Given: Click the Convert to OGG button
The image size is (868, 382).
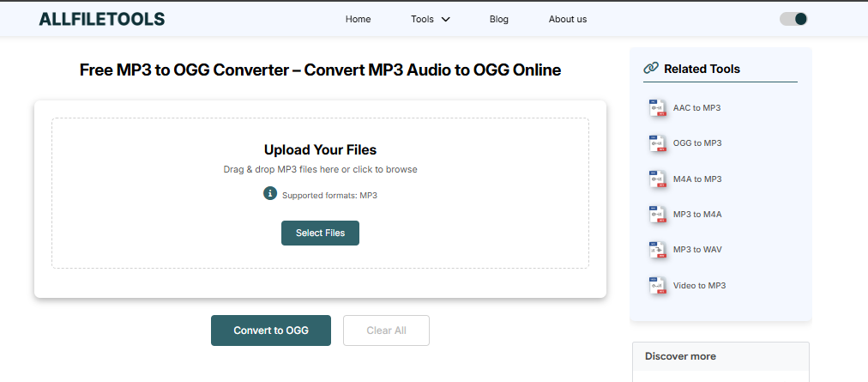Looking at the screenshot, I should [271, 330].
